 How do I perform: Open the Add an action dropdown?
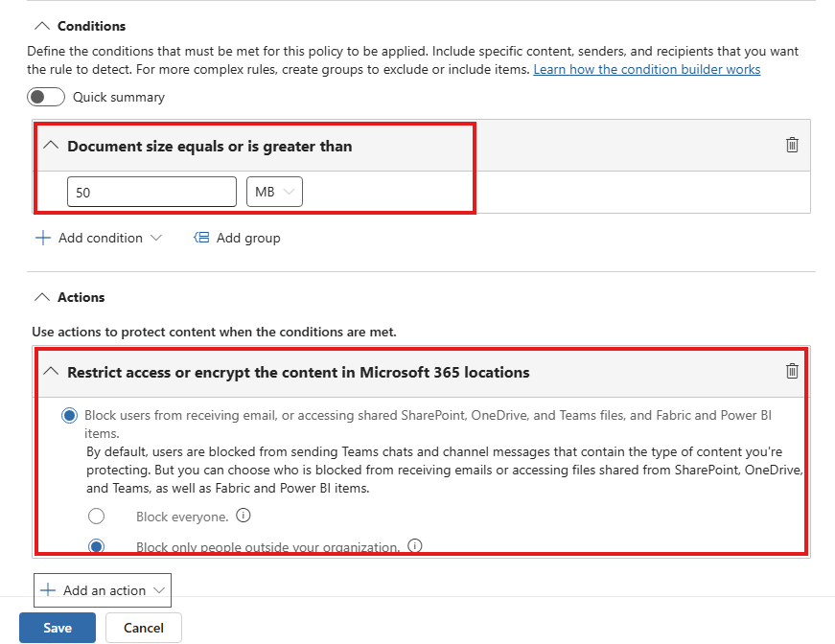[102, 590]
